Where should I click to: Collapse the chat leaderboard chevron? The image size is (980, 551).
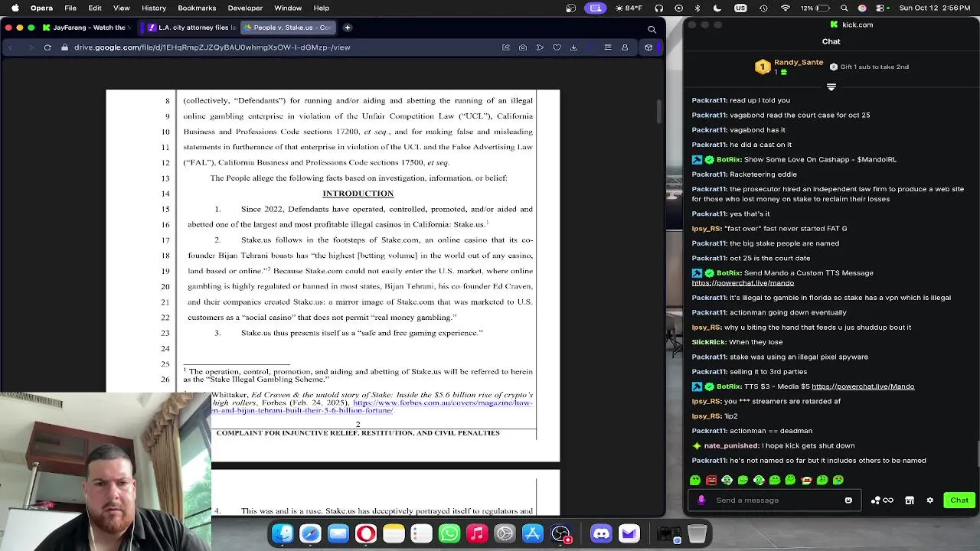(x=831, y=86)
